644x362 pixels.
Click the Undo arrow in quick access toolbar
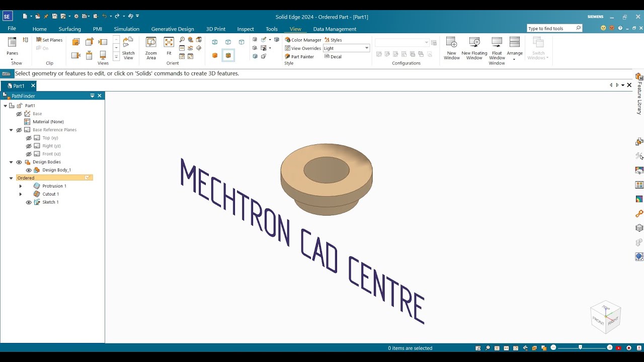(104, 16)
